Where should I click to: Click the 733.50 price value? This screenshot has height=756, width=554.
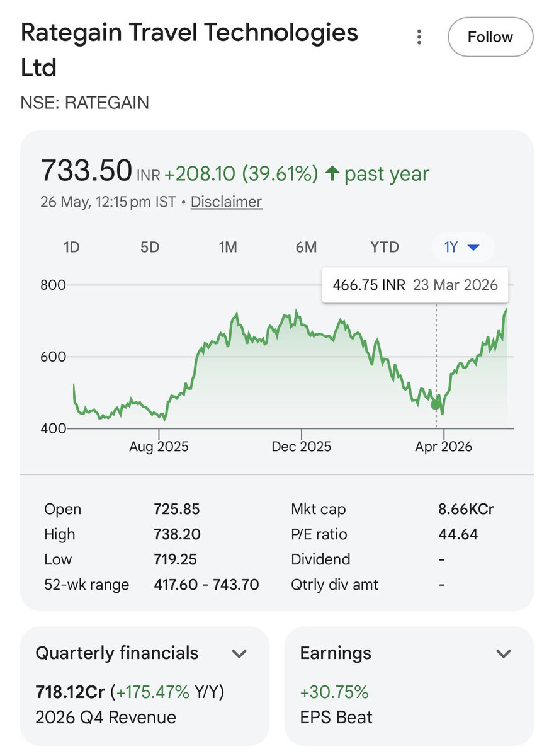point(86,171)
